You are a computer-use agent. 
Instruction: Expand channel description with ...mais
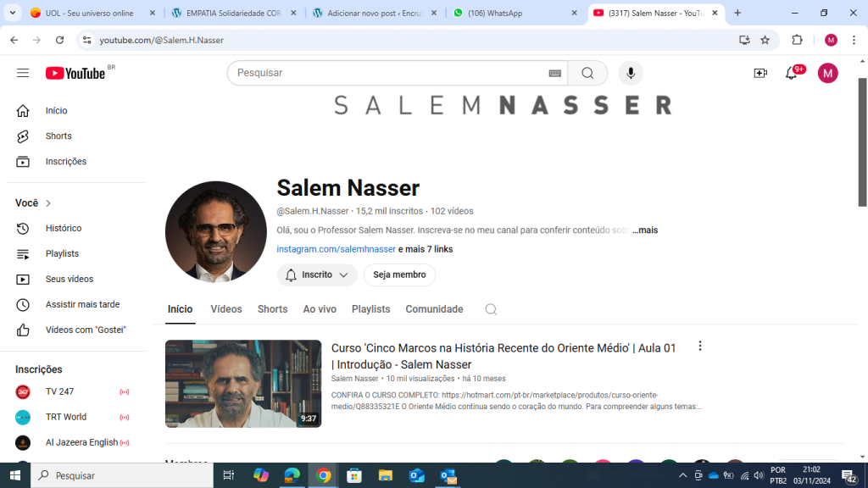coord(645,230)
